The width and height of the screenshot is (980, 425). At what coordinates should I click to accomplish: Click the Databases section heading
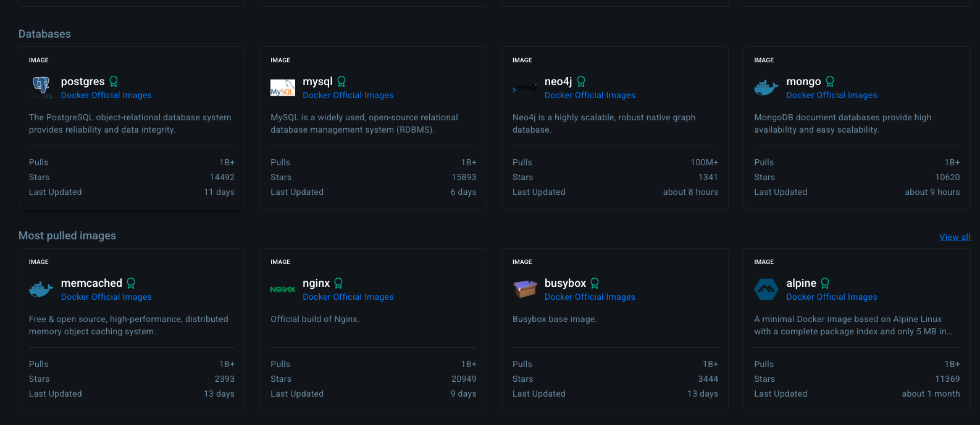(x=44, y=34)
